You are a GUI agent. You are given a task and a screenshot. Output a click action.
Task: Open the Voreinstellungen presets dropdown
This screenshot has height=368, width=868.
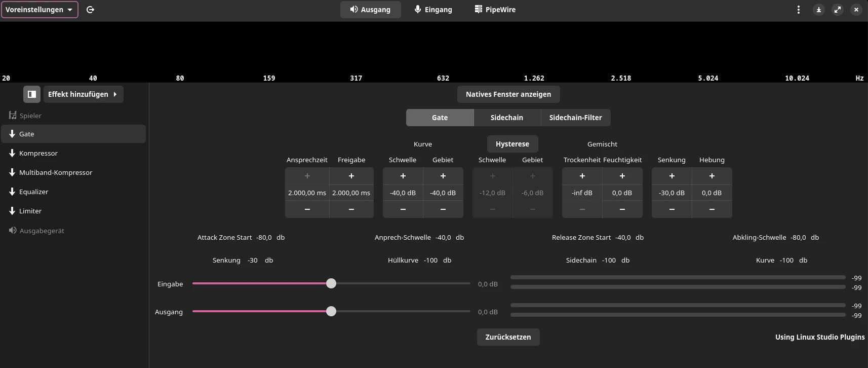click(40, 10)
